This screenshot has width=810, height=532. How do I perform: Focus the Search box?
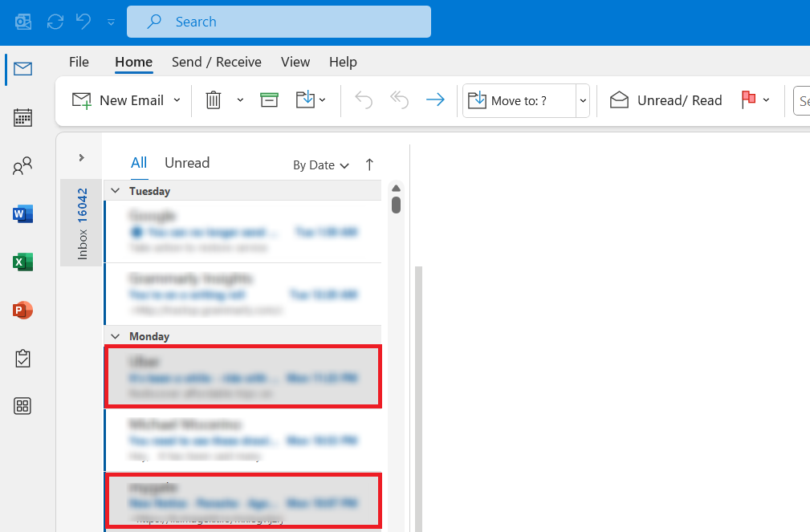coord(279,22)
